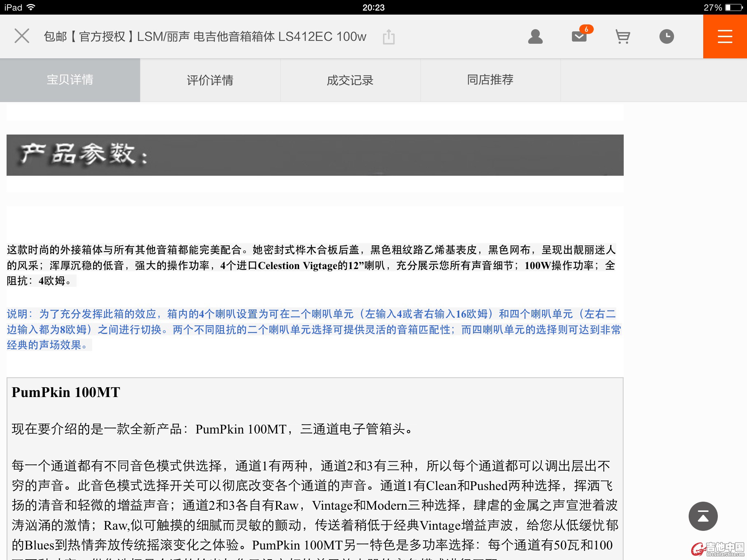This screenshot has width=747, height=560.
Task: Open the user account profile icon
Action: [x=535, y=36]
